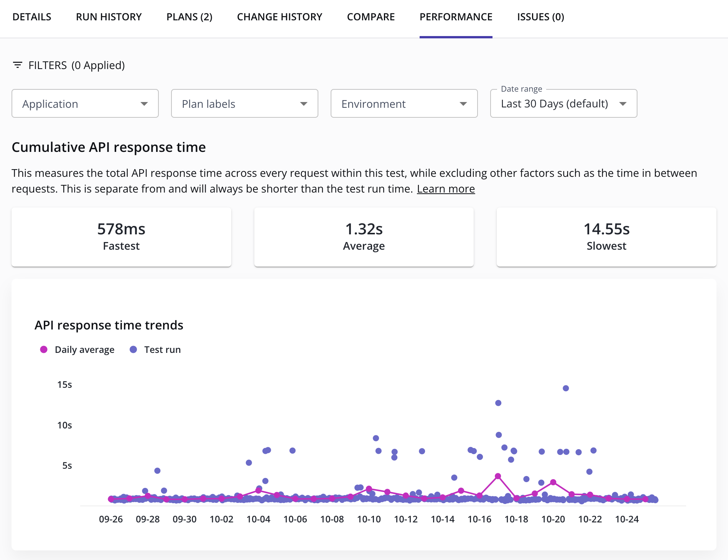728x560 pixels.
Task: Click the 15s y-axis label
Action: tap(64, 385)
